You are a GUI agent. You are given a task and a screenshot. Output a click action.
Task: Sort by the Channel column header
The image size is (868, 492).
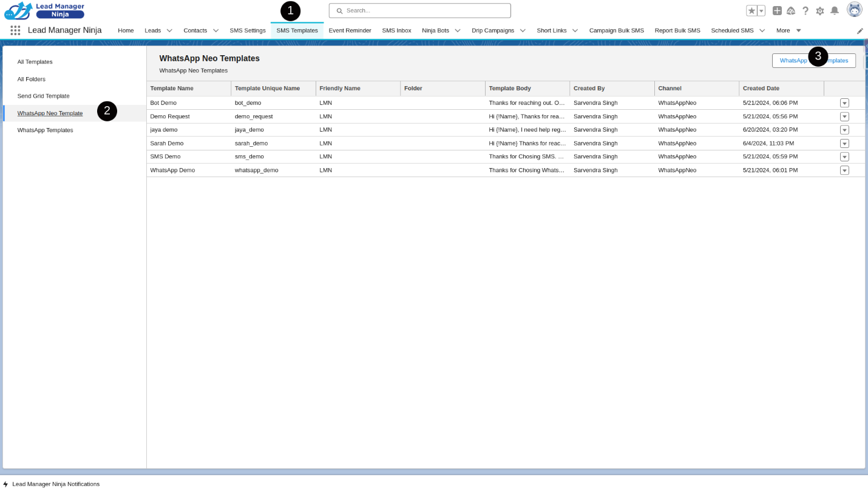click(x=697, y=89)
